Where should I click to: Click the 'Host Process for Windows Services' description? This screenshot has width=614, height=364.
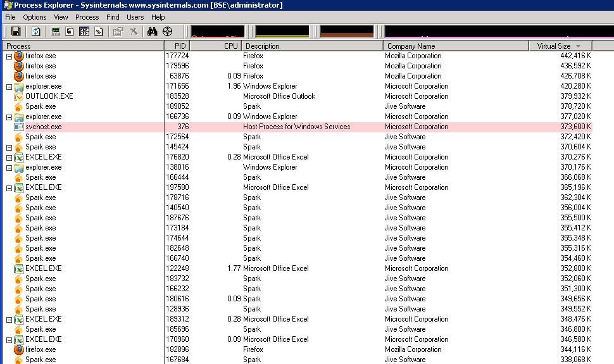coord(296,127)
